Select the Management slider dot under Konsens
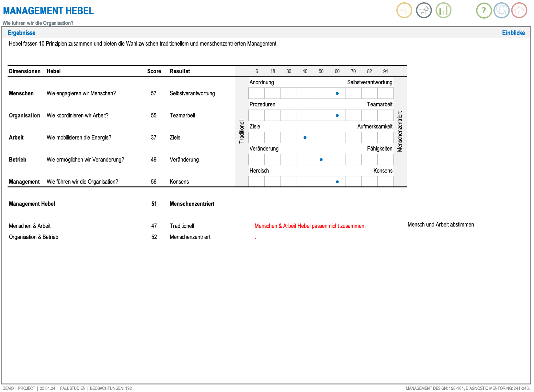Viewport: 534px width, 392px height. click(x=337, y=182)
